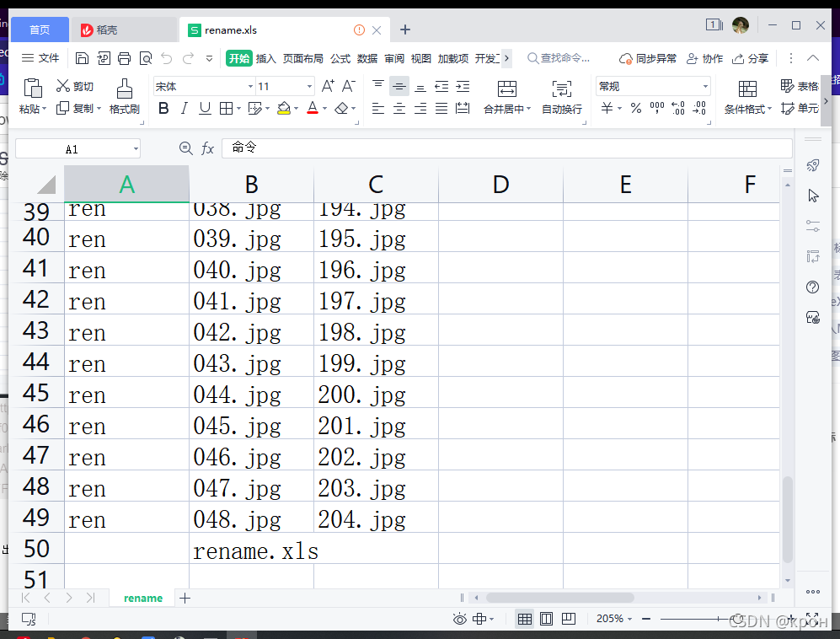Viewport: 840px width, 639px height.
Task: Click the eraser clear icon
Action: [x=341, y=109]
